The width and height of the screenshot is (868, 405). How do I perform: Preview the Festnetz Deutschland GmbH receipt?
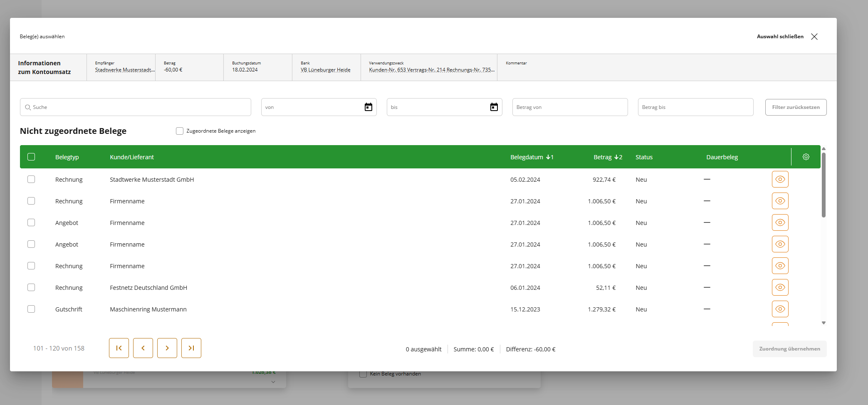(780, 287)
